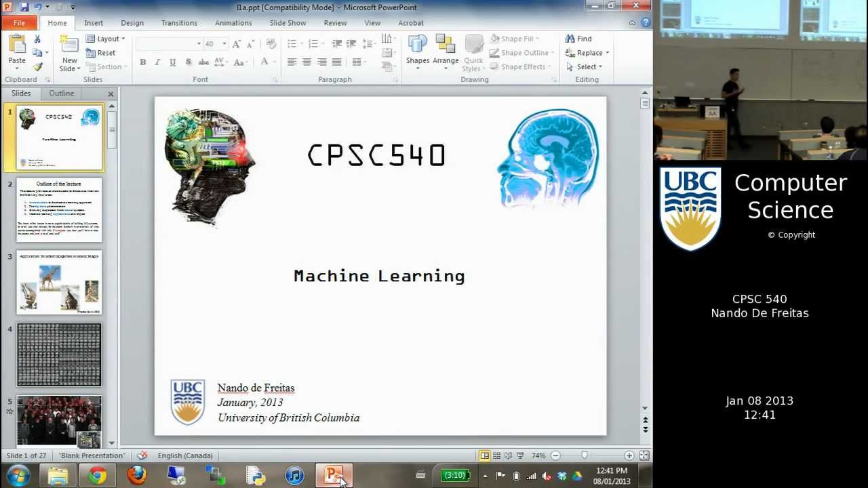Click Fit slide to current window icon
This screenshot has height=488, width=868.
(x=644, y=455)
